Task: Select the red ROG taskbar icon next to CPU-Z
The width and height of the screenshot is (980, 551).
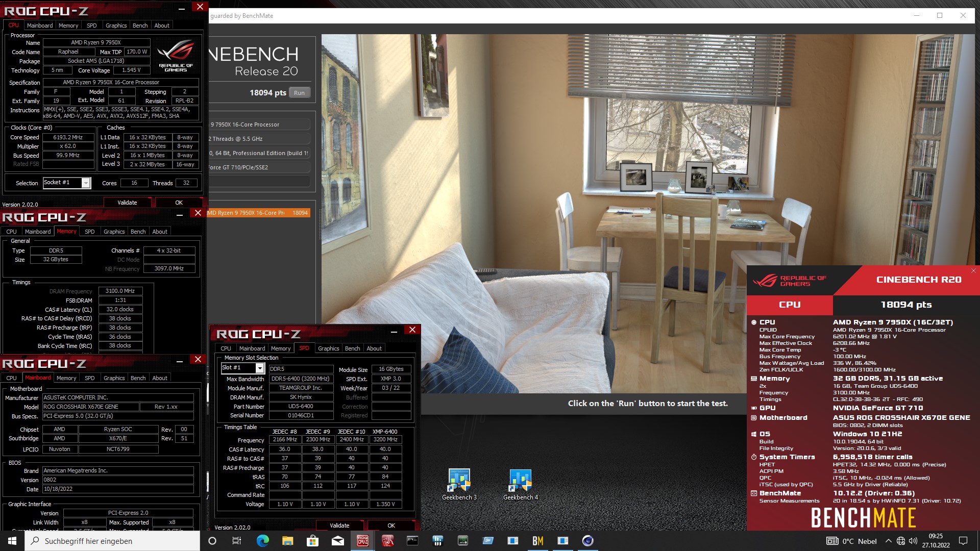Action: click(x=387, y=541)
